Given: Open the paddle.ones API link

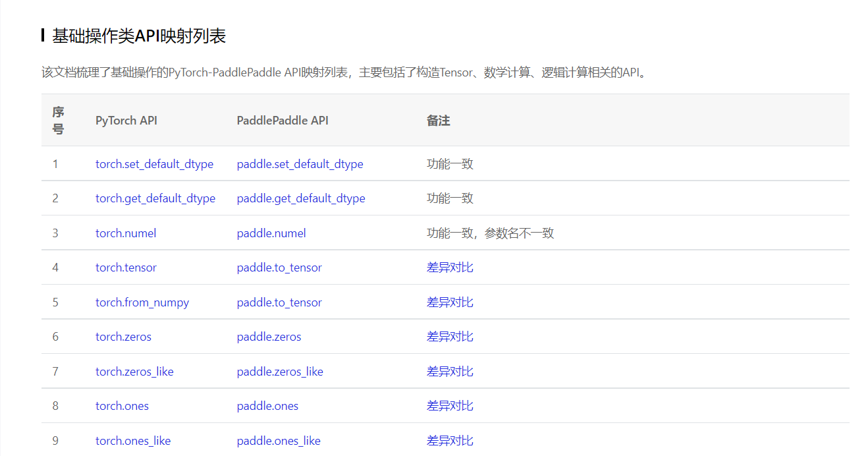Looking at the screenshot, I should [267, 405].
